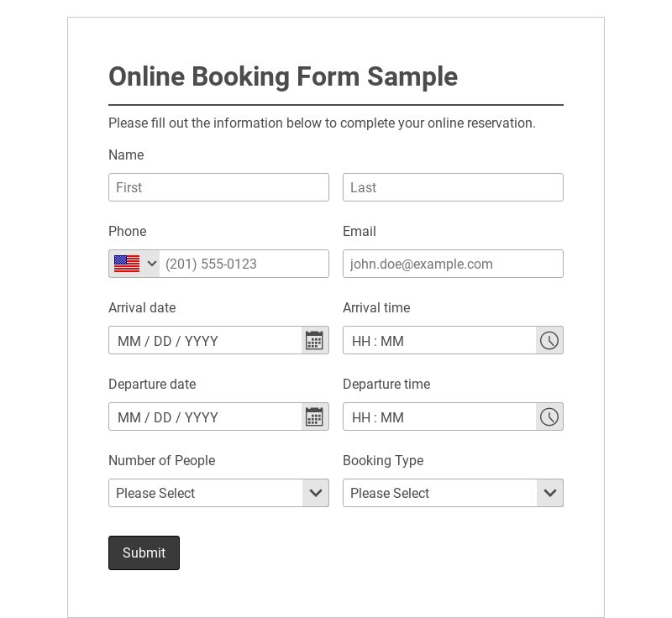Open the Arrival date calendar icon

314,340
